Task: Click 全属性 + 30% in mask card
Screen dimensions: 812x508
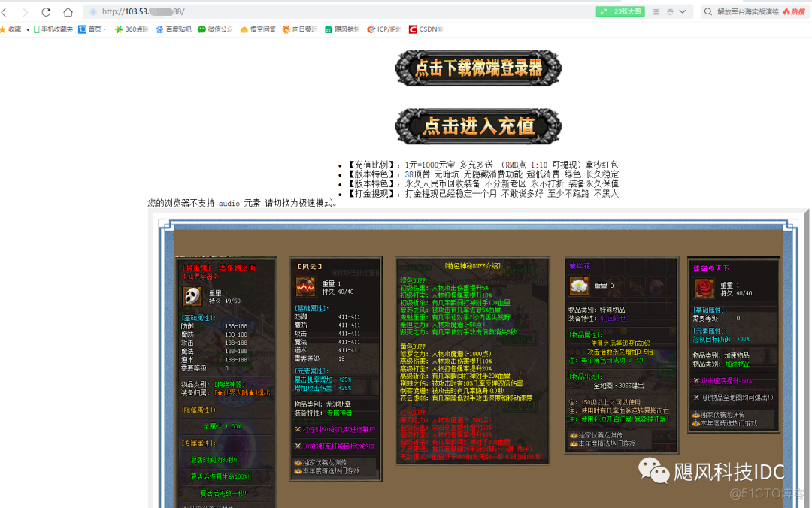Action: (223, 426)
